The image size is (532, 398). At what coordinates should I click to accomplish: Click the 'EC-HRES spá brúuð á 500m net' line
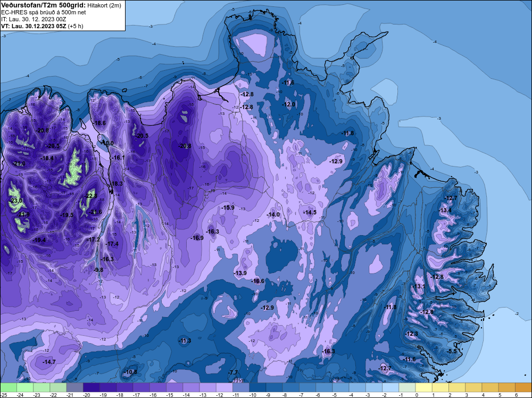(44, 12)
